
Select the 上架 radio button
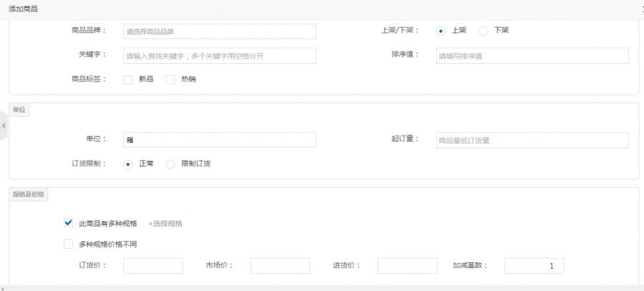(x=441, y=31)
